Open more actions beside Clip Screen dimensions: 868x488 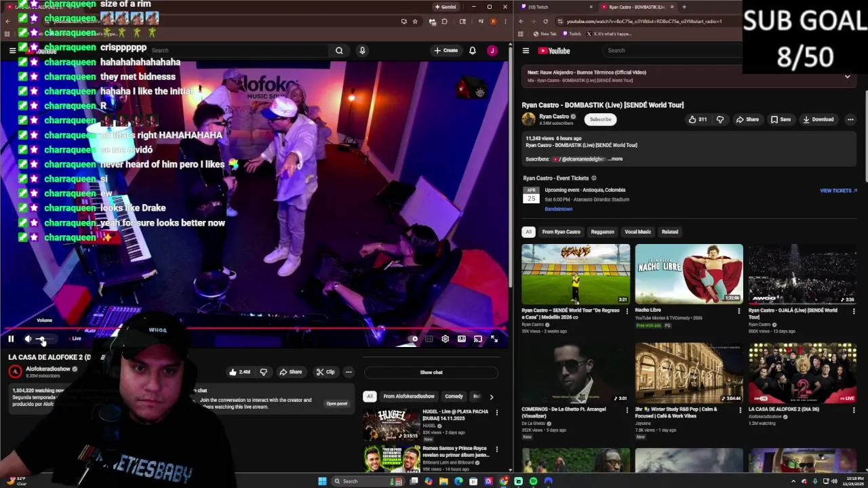(349, 371)
